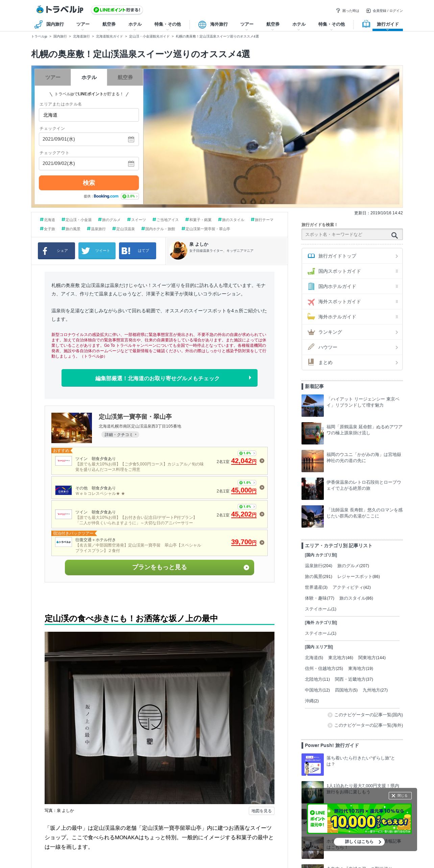434x868 pixels.
Task: Open このナビゲーターの記事一覧(国内)
Action: [365, 715]
